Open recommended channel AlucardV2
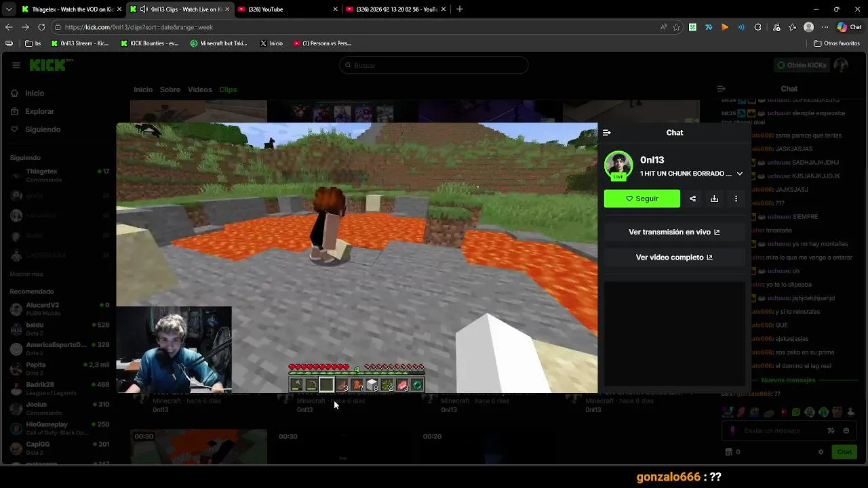Viewport: 868px width, 488px height. pos(60,308)
